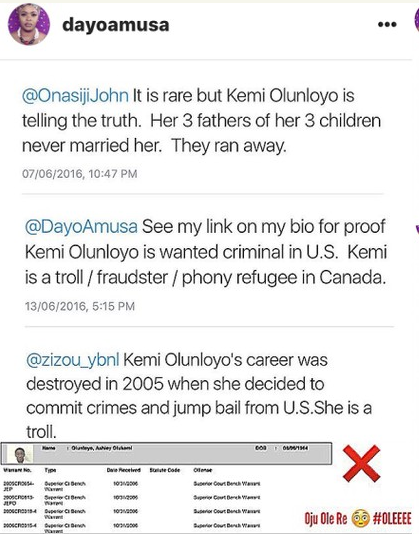Click the Type column header

pyautogui.click(x=50, y=470)
